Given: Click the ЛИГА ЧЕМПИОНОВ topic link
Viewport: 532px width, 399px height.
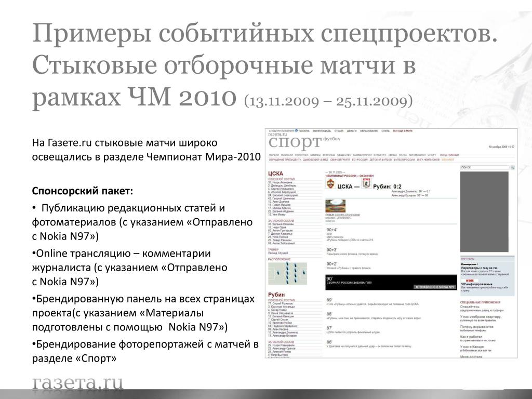Looking at the screenshot, I should pos(428,160).
